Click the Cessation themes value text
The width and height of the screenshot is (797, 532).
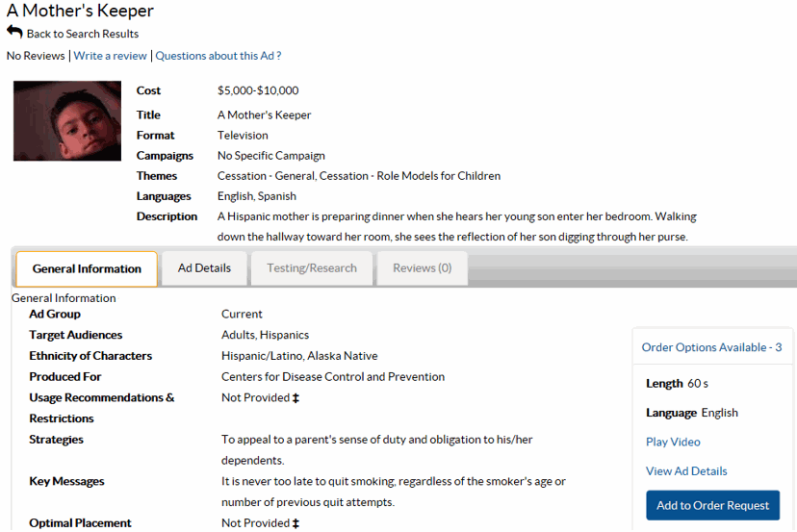click(x=358, y=176)
